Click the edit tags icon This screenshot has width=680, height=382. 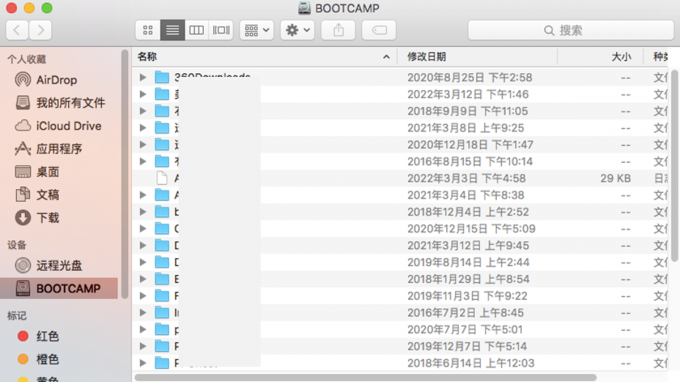(x=379, y=30)
